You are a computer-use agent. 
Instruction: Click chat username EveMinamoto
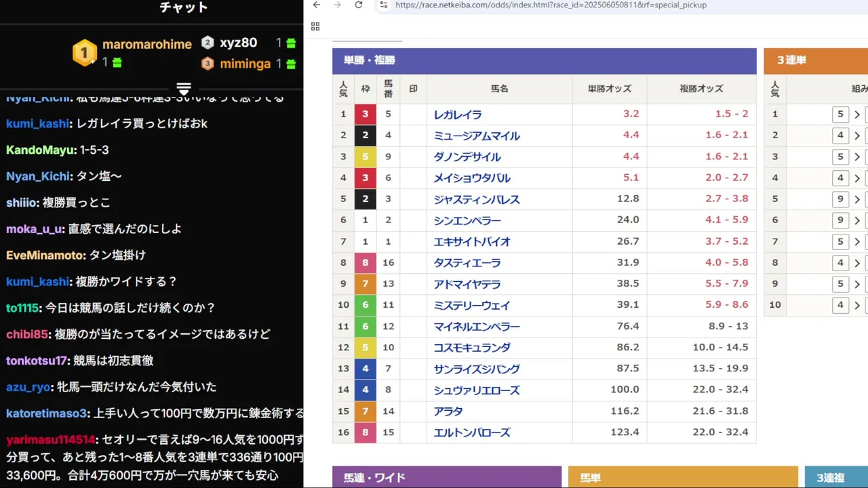pos(46,256)
